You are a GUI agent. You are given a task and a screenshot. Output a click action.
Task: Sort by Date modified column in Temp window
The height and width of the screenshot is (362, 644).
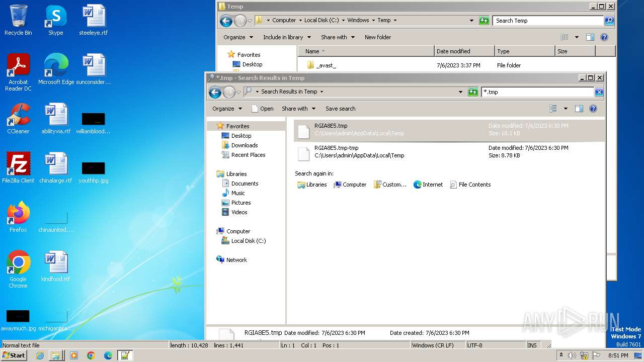pos(464,51)
